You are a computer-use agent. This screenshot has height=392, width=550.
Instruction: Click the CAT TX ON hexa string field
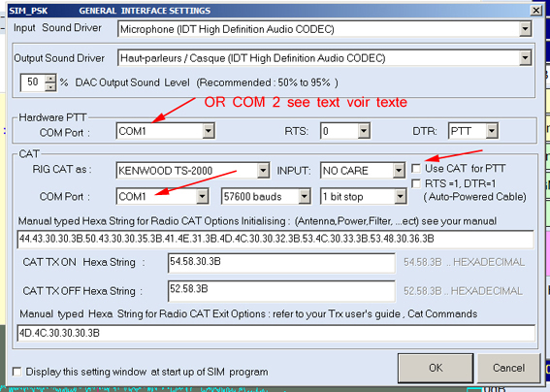281,263
